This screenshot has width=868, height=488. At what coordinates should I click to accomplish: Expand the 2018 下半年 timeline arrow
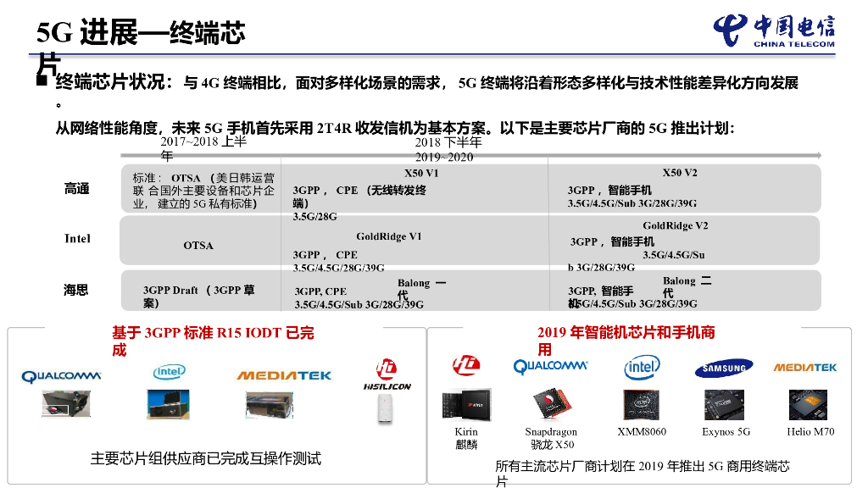tap(449, 143)
